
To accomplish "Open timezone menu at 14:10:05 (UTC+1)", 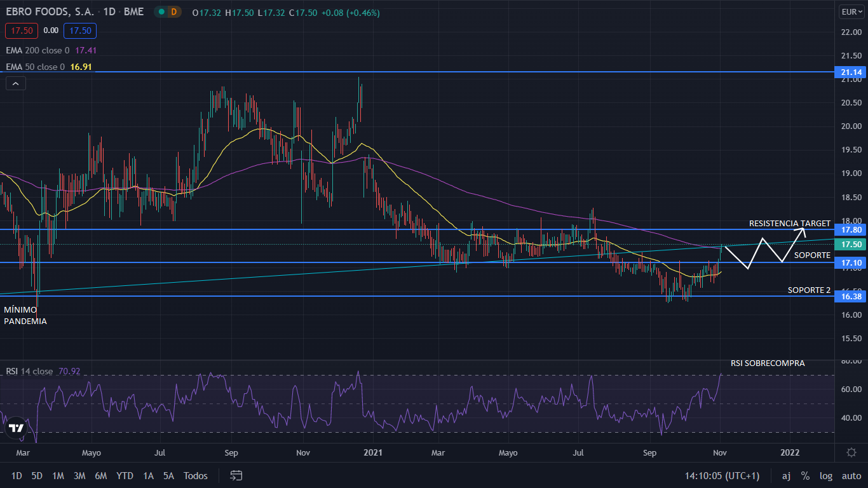I will pyautogui.click(x=722, y=475).
